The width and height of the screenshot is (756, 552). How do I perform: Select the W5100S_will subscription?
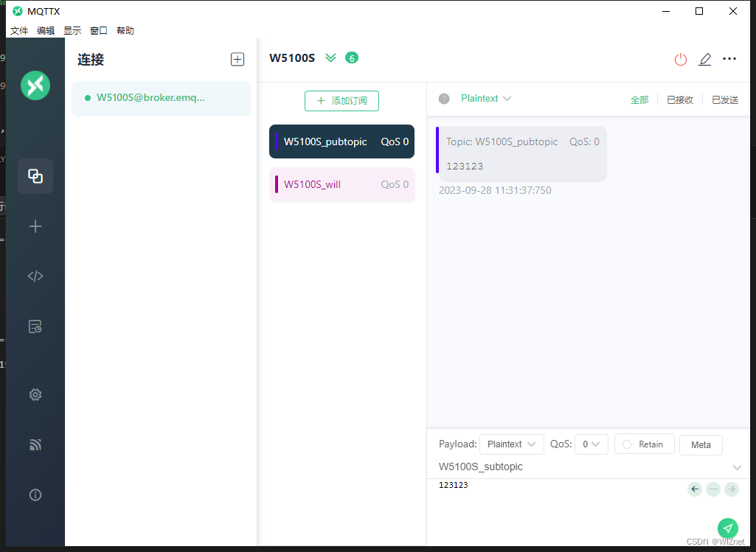point(341,184)
